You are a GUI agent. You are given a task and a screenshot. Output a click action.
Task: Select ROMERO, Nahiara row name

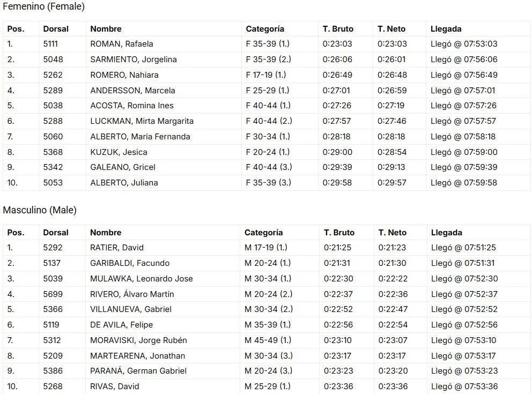tap(124, 75)
